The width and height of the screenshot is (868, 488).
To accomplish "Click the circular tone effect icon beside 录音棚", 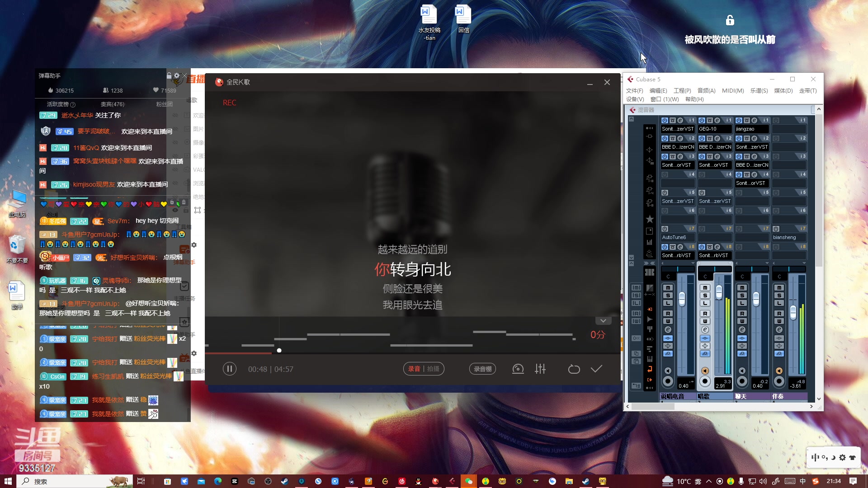I will [x=518, y=369].
